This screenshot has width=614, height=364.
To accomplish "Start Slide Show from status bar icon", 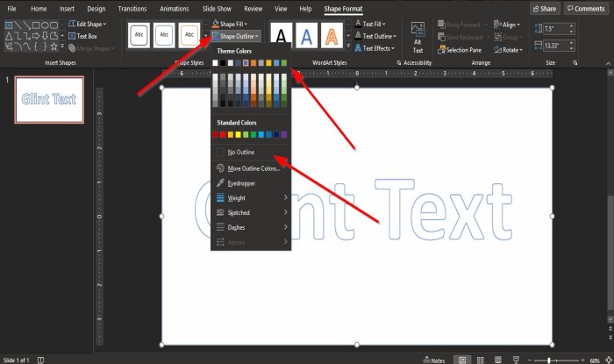I will (516, 360).
